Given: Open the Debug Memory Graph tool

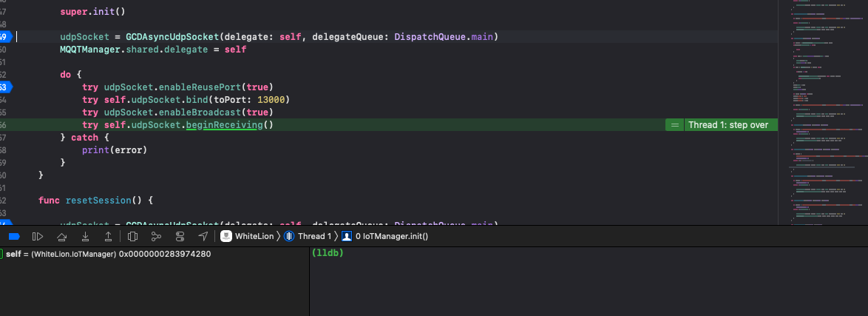Looking at the screenshot, I should 156,236.
